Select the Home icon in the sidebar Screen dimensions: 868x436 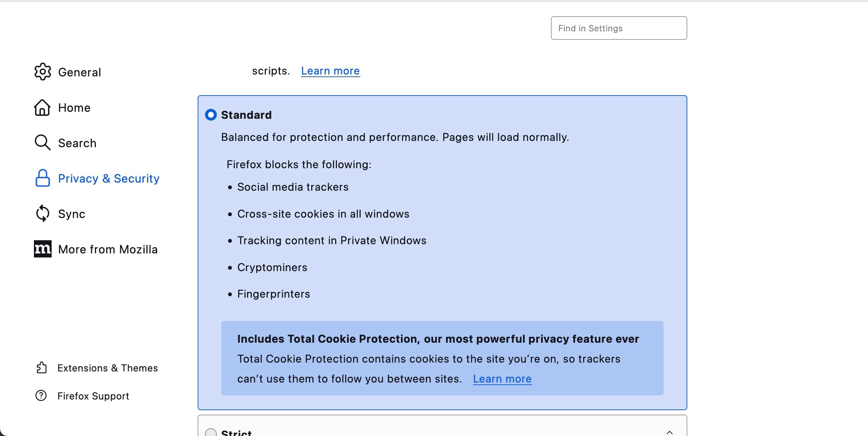click(x=42, y=107)
